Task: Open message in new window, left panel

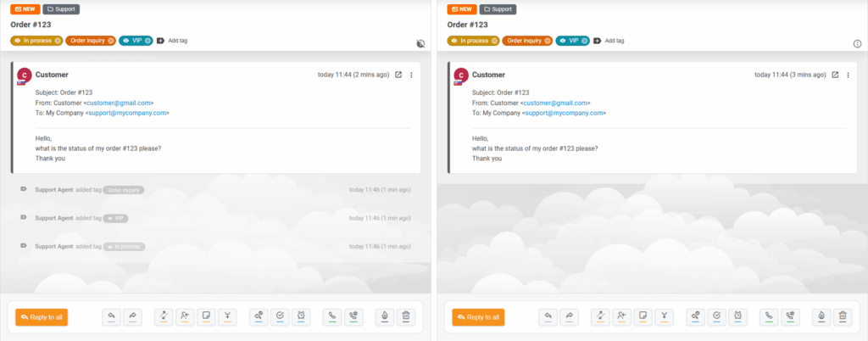Action: click(x=398, y=75)
